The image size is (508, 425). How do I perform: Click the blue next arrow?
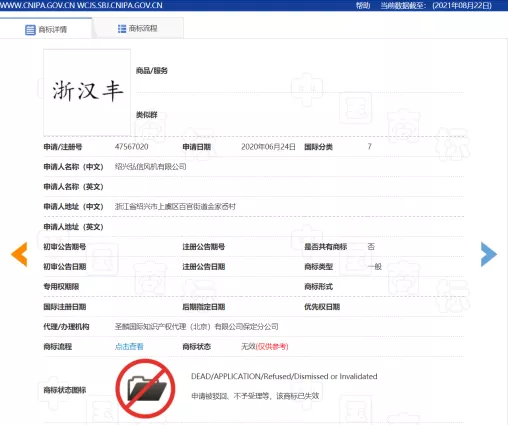pos(489,254)
